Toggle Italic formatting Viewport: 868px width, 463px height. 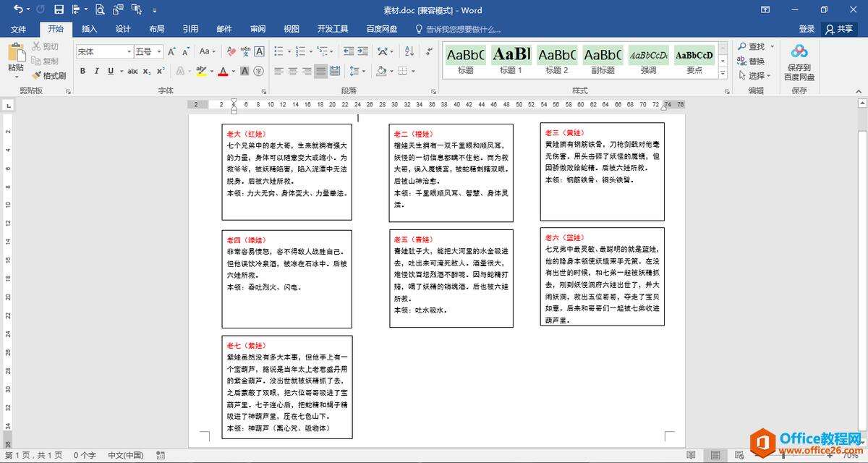(97, 71)
